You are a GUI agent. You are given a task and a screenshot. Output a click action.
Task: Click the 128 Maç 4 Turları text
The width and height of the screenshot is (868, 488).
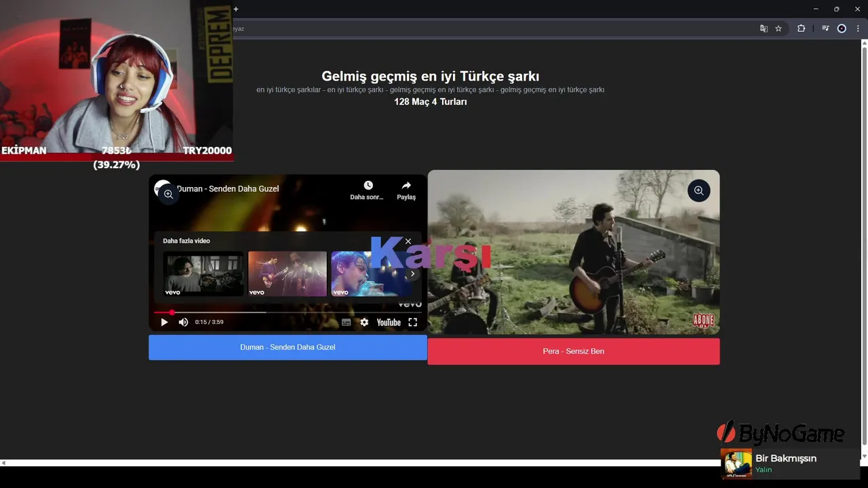pos(431,102)
